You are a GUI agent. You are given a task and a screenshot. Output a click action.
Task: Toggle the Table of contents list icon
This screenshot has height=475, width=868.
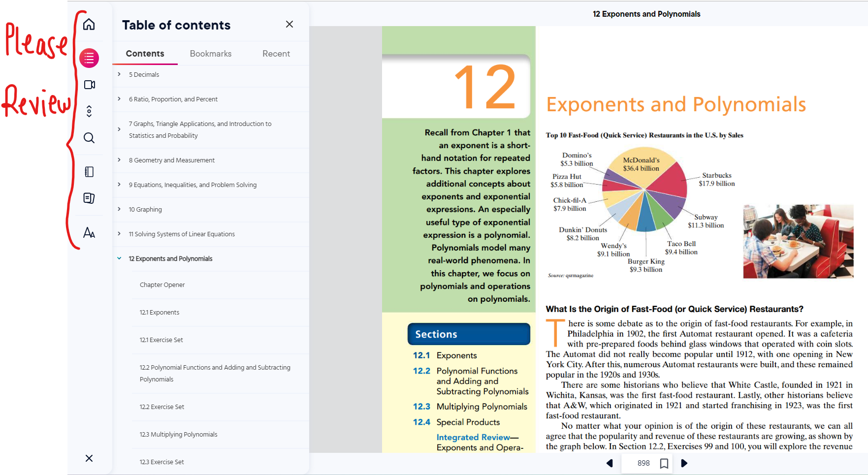pos(89,58)
